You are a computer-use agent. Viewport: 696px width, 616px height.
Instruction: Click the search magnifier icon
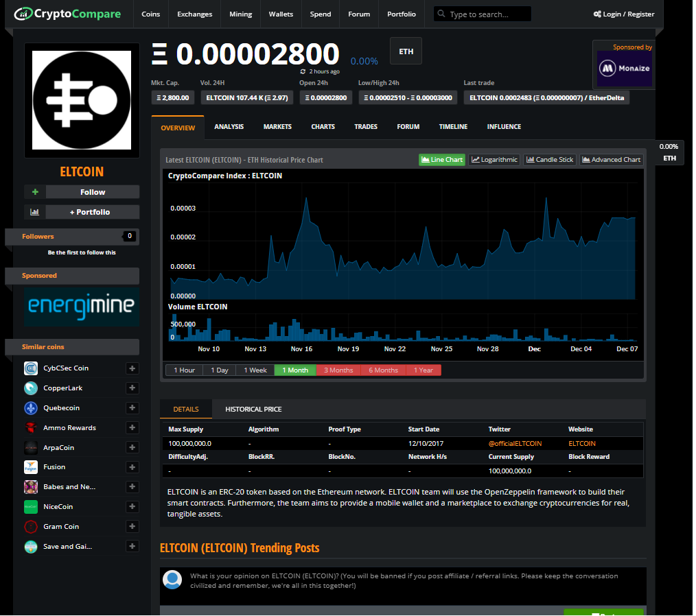click(x=441, y=14)
